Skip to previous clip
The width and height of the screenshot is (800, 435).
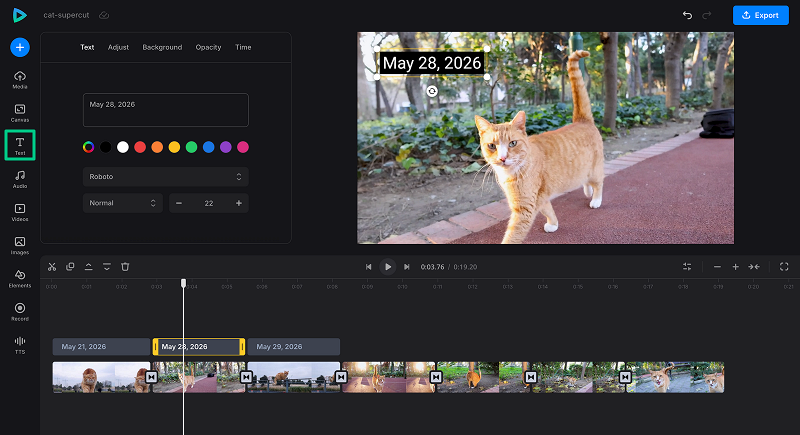coord(368,267)
